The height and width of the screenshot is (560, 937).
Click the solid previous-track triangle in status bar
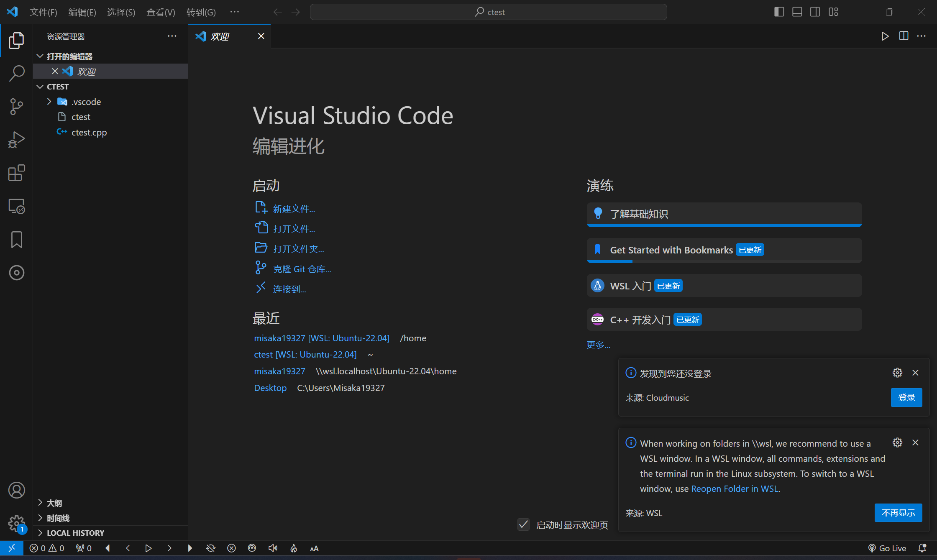click(x=108, y=548)
